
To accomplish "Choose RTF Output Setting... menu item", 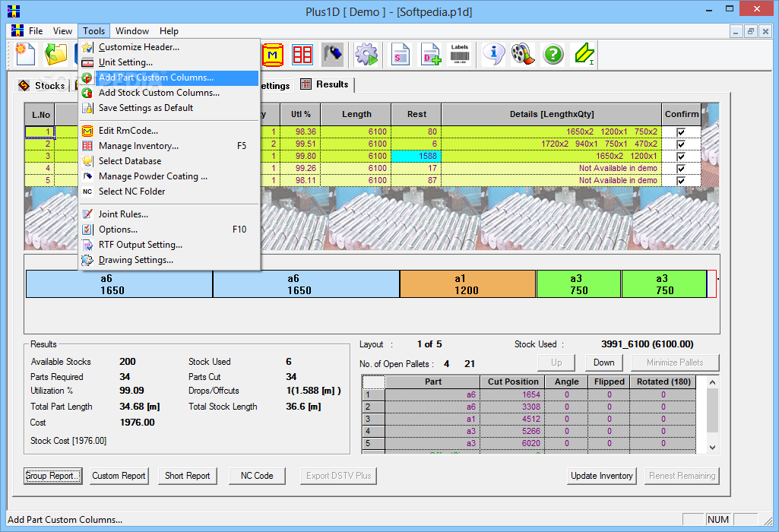I will click(169, 245).
